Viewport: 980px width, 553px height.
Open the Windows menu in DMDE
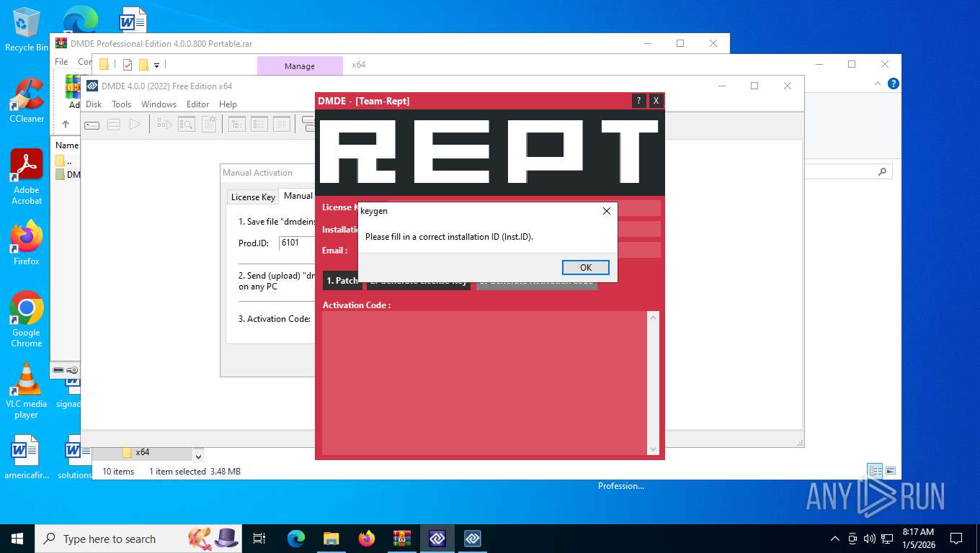pos(159,104)
